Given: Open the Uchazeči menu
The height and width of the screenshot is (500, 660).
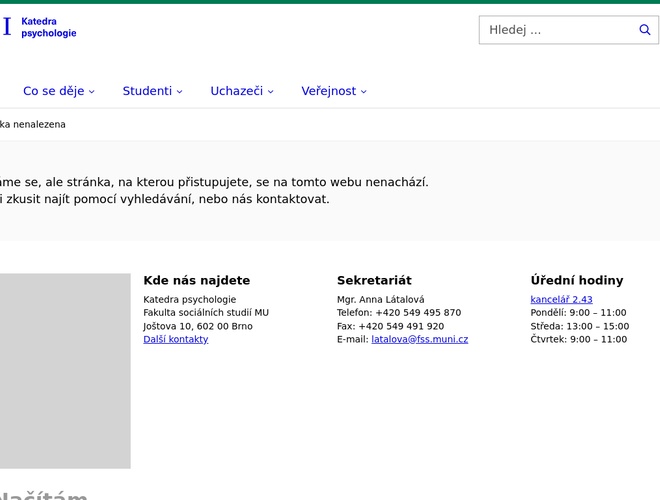Looking at the screenshot, I should (x=236, y=91).
